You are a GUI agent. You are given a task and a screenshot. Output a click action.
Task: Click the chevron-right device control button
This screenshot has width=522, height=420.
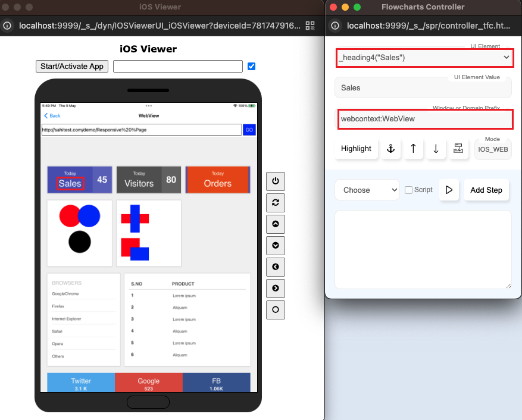pyautogui.click(x=275, y=289)
